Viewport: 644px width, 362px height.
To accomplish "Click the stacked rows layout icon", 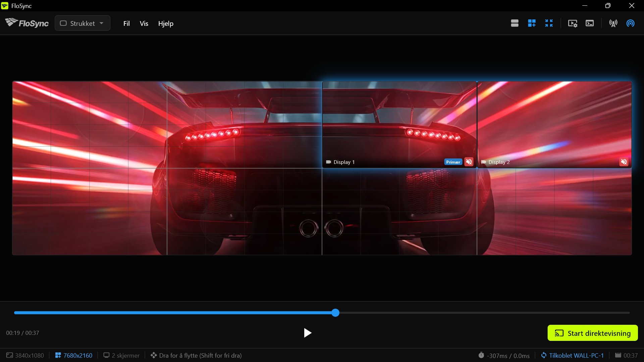I will click(x=515, y=23).
